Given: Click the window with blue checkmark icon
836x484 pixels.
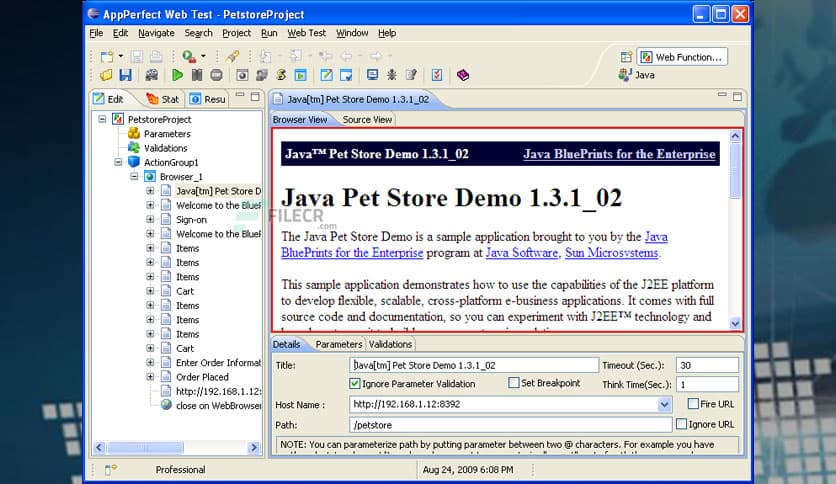Looking at the screenshot, I should 346,75.
